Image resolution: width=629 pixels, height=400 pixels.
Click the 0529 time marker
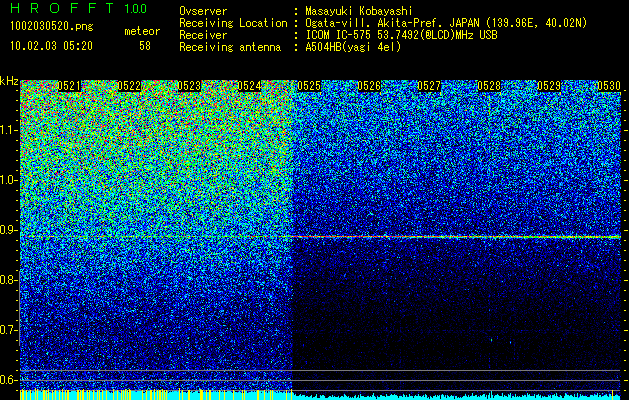tap(549, 86)
